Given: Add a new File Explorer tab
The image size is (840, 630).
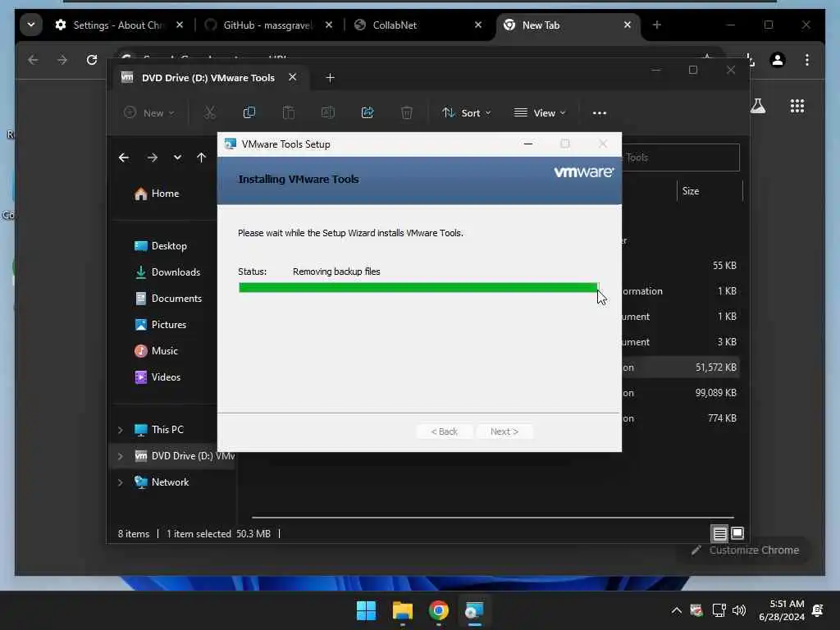Looking at the screenshot, I should (x=330, y=78).
